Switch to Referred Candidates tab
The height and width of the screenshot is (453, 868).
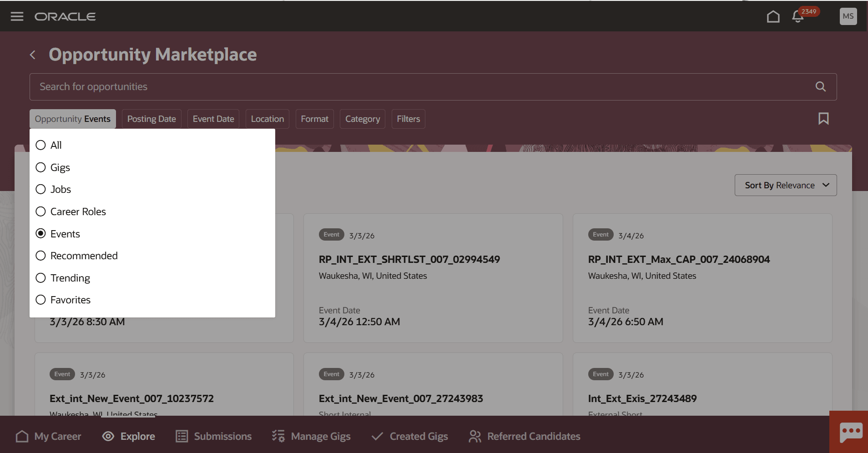click(x=525, y=436)
